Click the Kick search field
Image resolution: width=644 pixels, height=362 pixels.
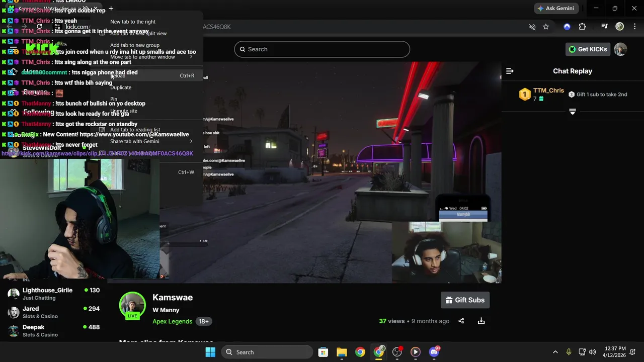coord(322,49)
